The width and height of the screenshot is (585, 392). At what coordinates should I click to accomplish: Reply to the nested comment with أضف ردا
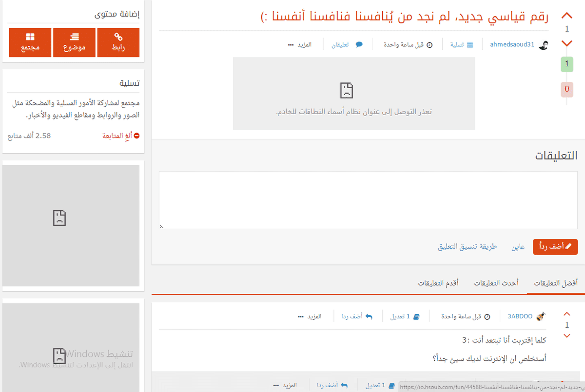click(332, 385)
